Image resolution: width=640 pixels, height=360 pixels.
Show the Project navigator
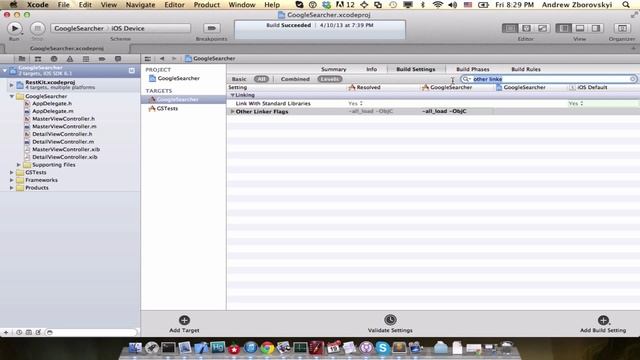pos(22,59)
